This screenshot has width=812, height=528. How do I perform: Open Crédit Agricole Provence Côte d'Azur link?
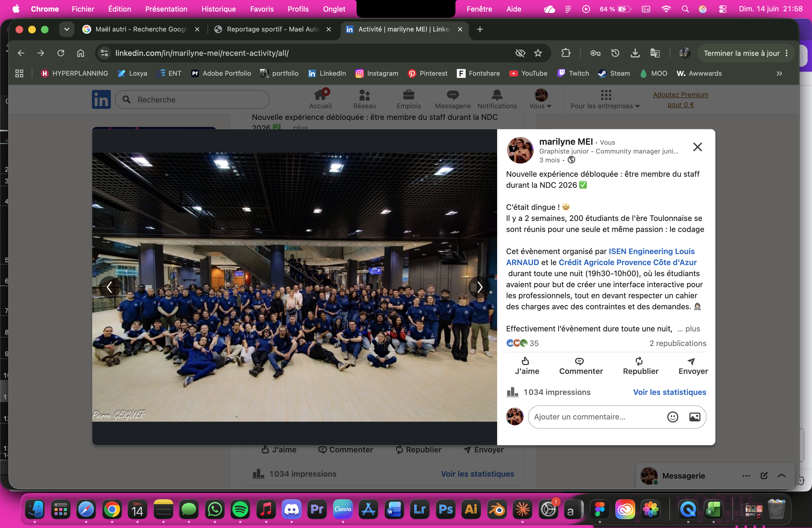[628, 262]
